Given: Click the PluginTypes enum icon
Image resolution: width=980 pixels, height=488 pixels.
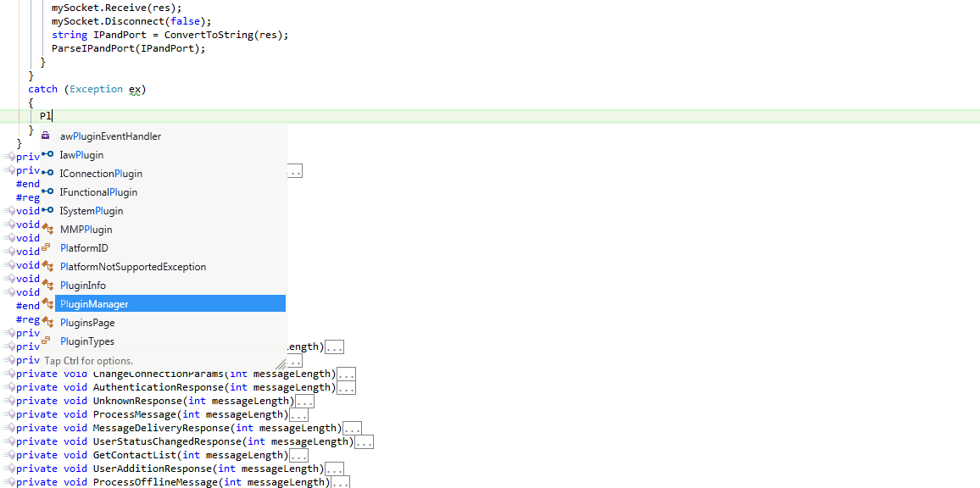Looking at the screenshot, I should click(x=46, y=341).
